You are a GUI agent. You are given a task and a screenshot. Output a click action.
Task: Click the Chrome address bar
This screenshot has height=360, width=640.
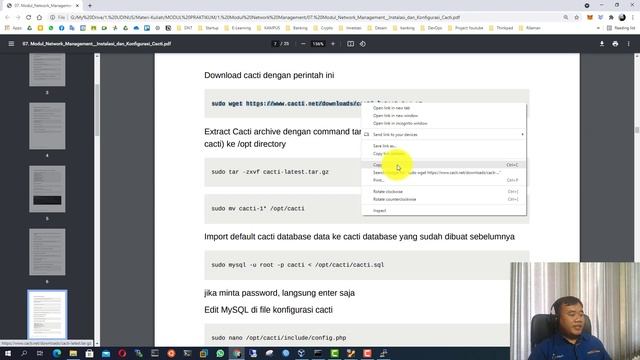[306, 18]
